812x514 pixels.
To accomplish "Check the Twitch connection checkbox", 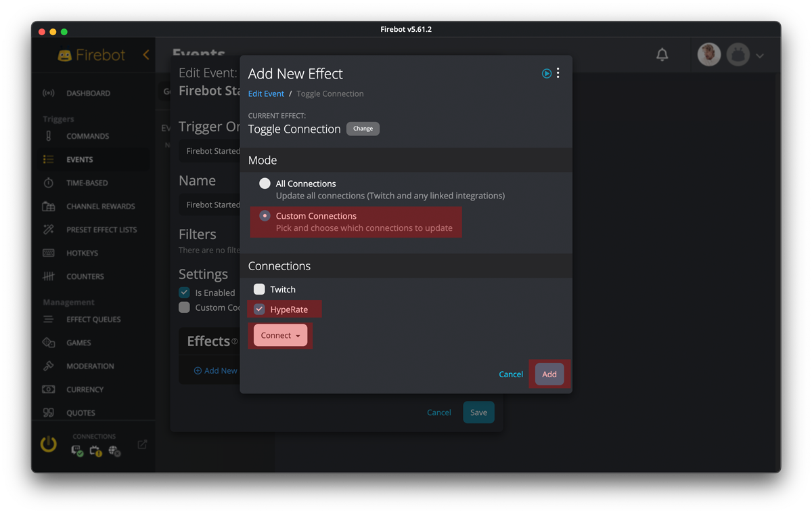I will (x=259, y=289).
